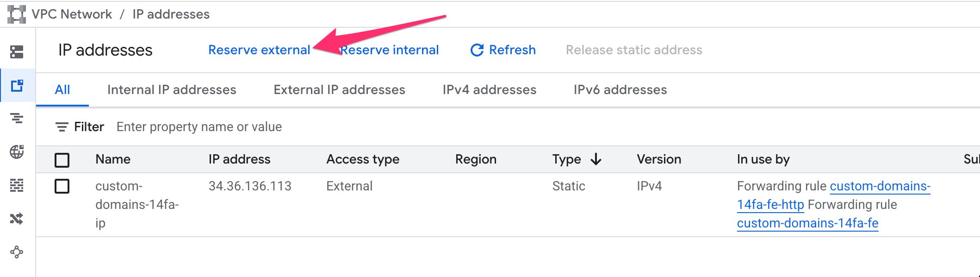The width and height of the screenshot is (980, 277).
Task: Click the dotted-grid sidebar icon
Action: pyautogui.click(x=17, y=185)
